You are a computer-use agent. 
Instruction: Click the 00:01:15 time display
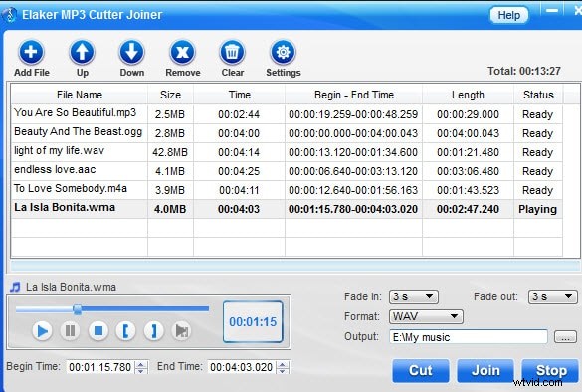click(x=253, y=321)
